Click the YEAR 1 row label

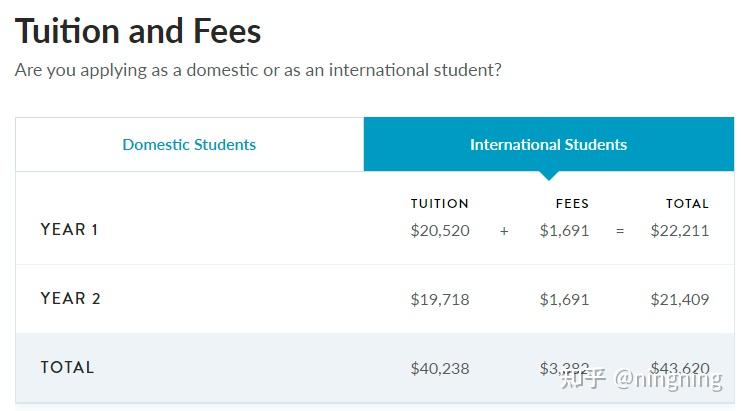pos(69,230)
